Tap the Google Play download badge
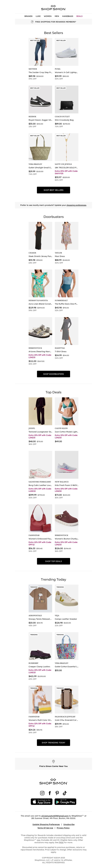Viewport: 107px width, 868px height. [65, 802]
